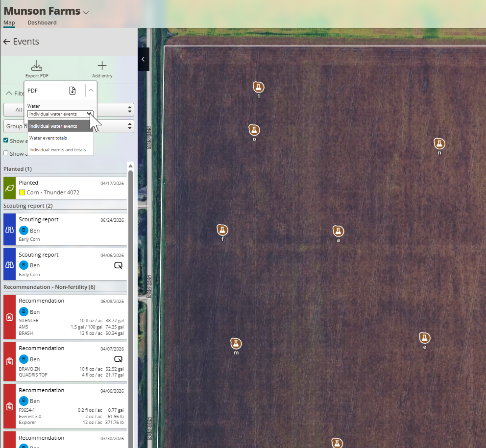Open the Planted Corn Thunder 4072 entry
486x448 pixels.
pos(65,188)
